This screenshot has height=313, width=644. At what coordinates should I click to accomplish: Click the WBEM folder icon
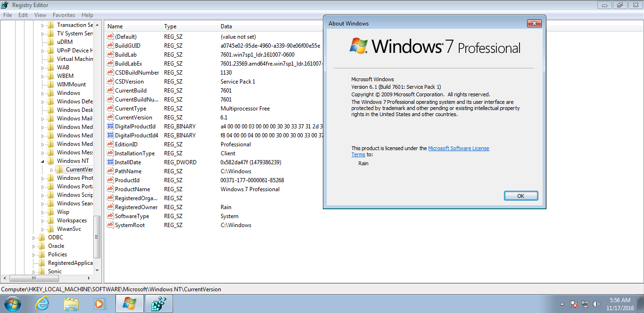(51, 76)
